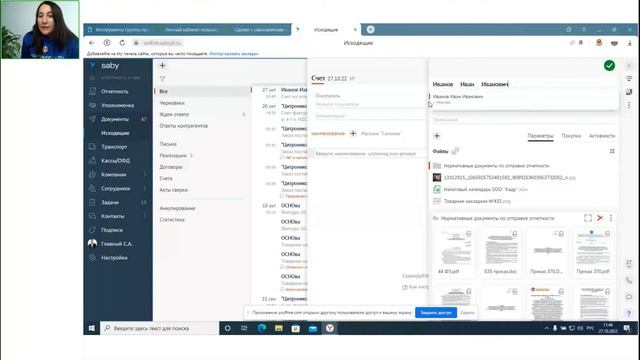This screenshot has height=360, width=640.
Task: Select the Аннулирование folder
Action: coord(177,208)
